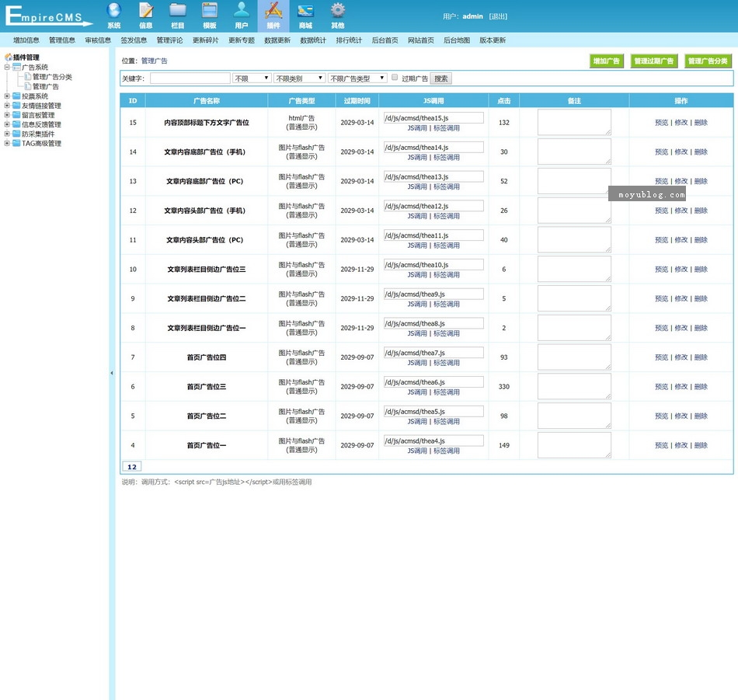Open the 管理信息 menu item
The width and height of the screenshot is (738, 700).
click(x=62, y=40)
